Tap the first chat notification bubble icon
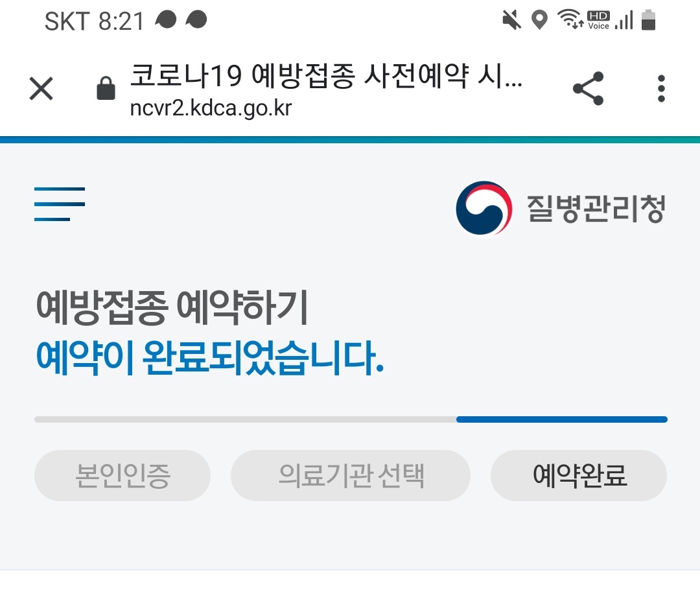 (x=166, y=19)
